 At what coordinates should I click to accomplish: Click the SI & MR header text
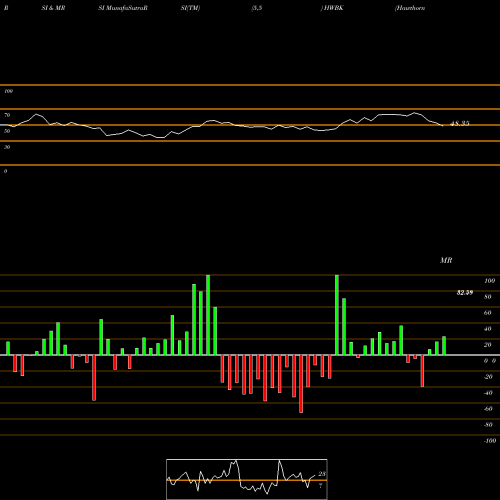53,8
